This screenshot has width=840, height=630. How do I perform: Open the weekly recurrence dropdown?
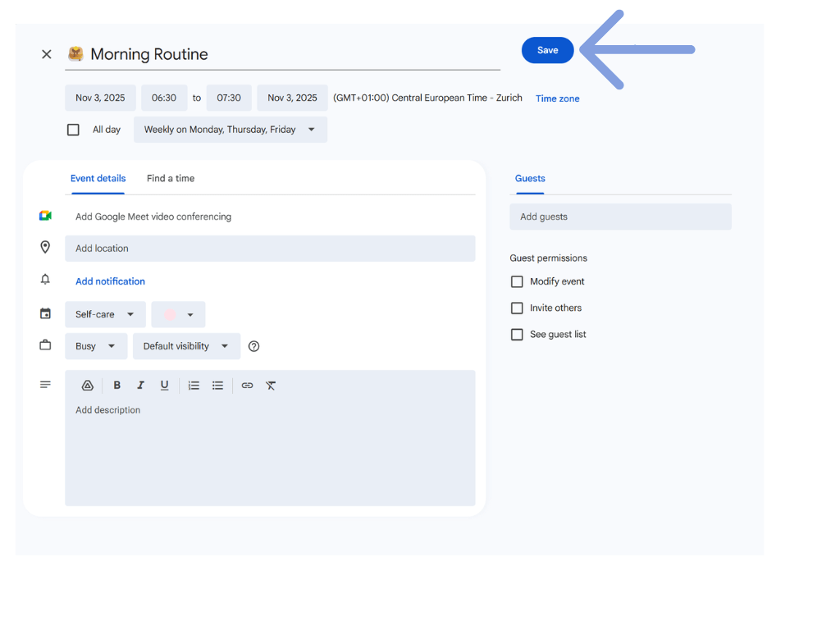(230, 130)
